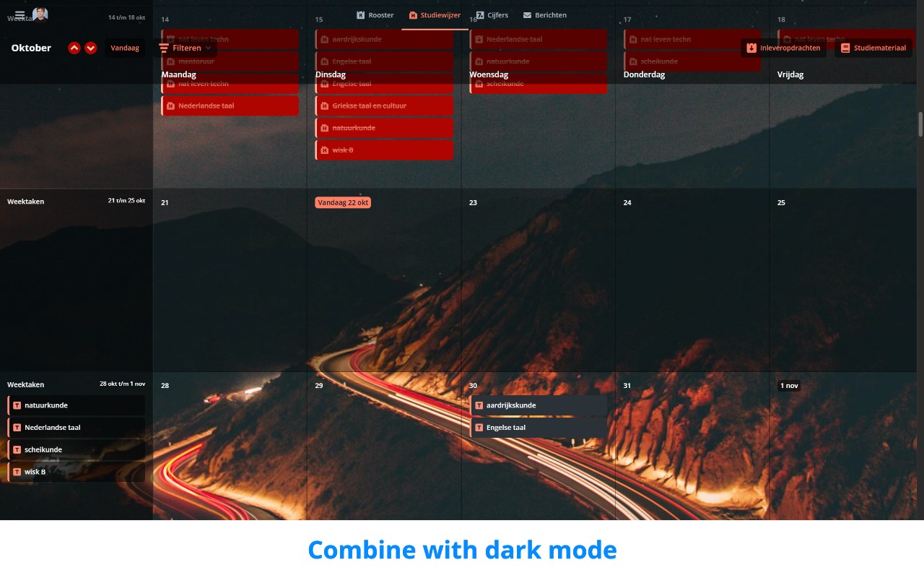
Task: Click test icon on scheikunde week task
Action: pos(17,450)
